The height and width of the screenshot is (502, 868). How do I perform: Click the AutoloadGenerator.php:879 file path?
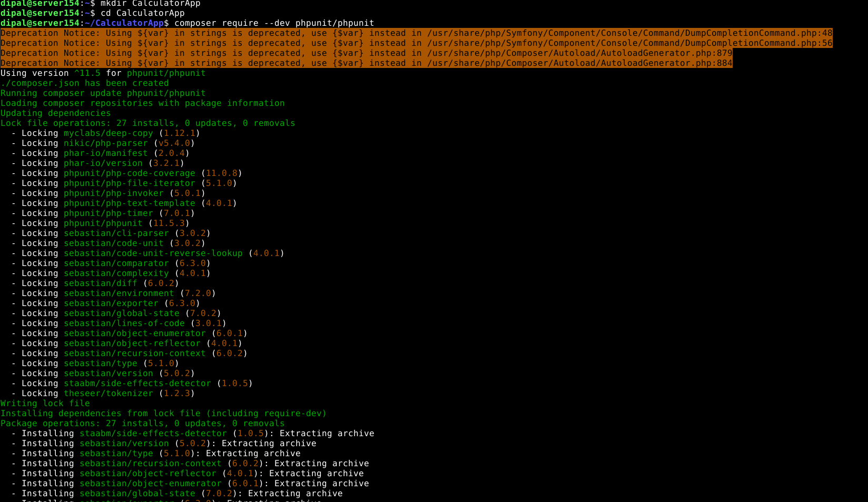579,53
